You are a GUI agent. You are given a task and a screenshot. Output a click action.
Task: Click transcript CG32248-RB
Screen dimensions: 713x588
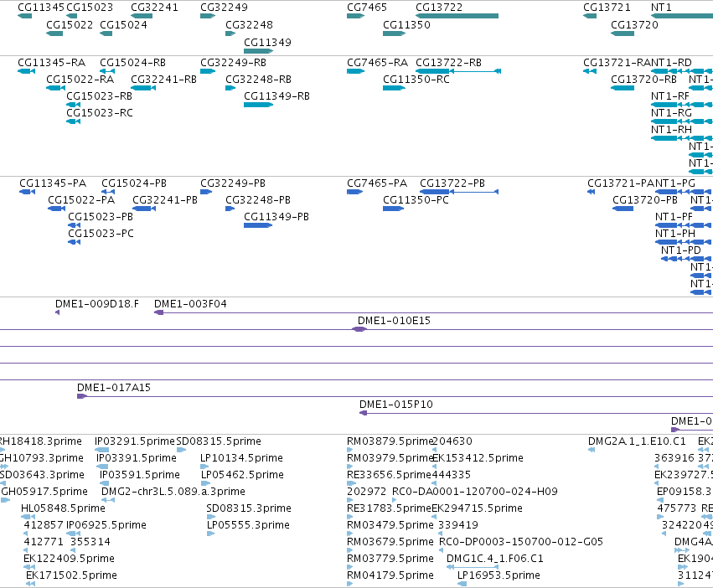(230, 88)
